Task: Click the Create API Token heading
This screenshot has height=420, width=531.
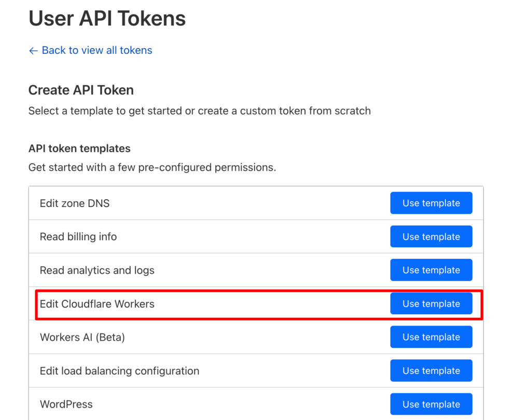Action: pyautogui.click(x=81, y=90)
